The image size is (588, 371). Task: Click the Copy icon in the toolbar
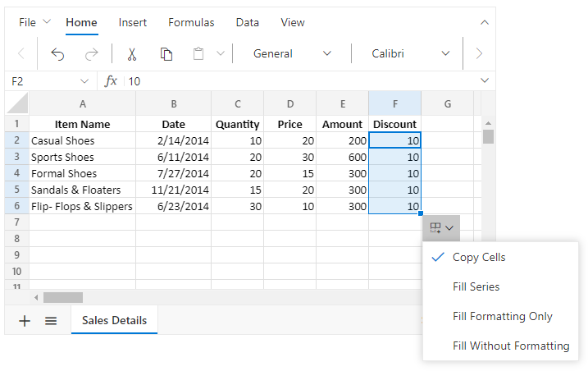coord(166,54)
